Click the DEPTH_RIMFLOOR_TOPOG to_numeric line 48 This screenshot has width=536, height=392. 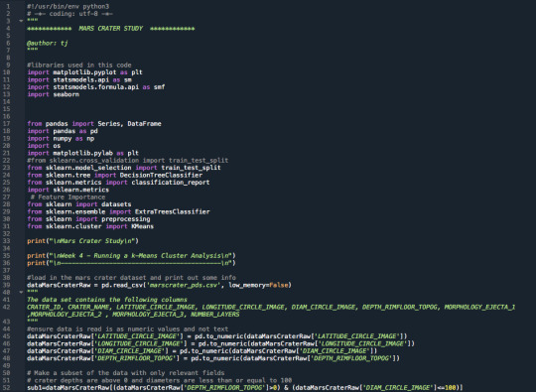tap(213, 358)
